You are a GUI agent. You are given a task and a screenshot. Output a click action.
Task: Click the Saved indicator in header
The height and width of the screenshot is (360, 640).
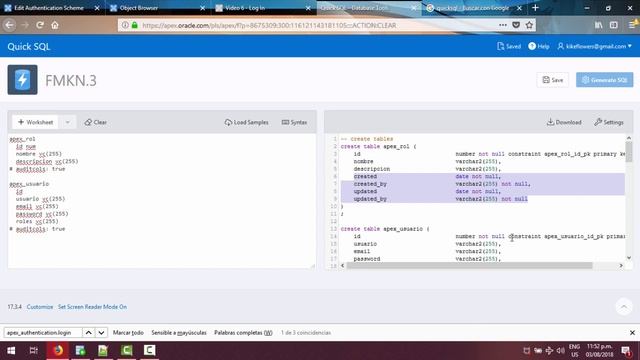click(x=509, y=46)
